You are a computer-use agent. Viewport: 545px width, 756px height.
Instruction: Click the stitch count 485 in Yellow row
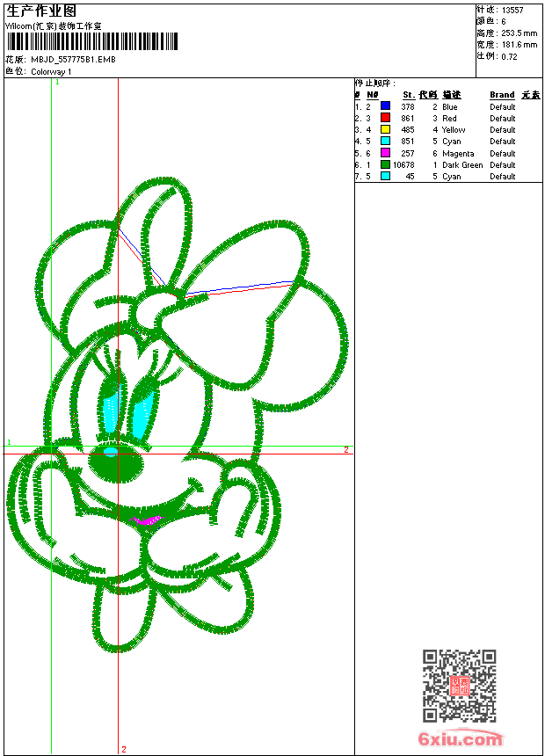(x=408, y=130)
